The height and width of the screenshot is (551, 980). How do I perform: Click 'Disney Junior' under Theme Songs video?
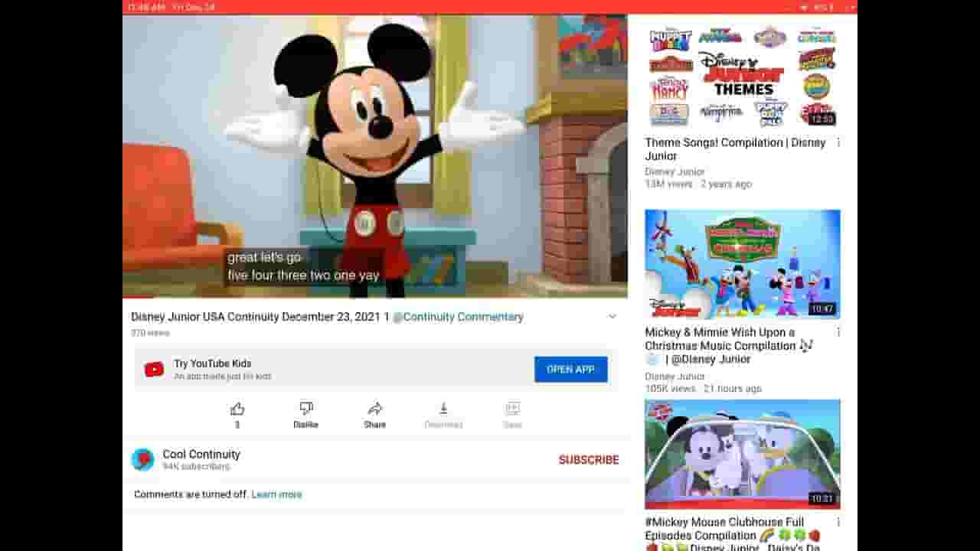(675, 171)
